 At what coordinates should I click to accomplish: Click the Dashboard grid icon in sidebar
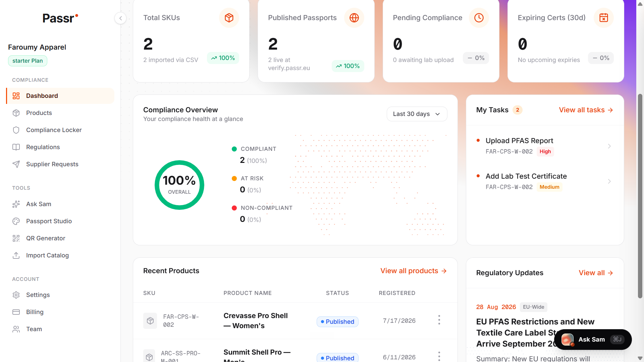pos(16,96)
